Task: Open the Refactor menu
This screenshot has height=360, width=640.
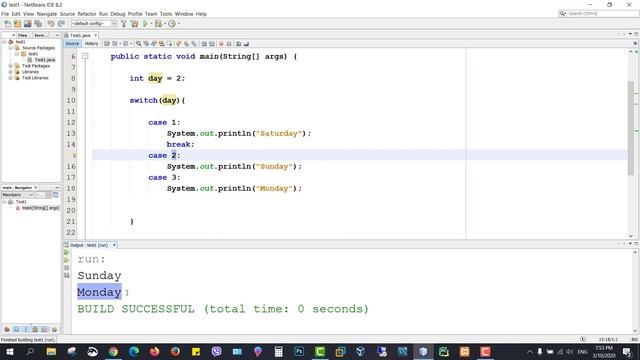Action: click(x=87, y=14)
